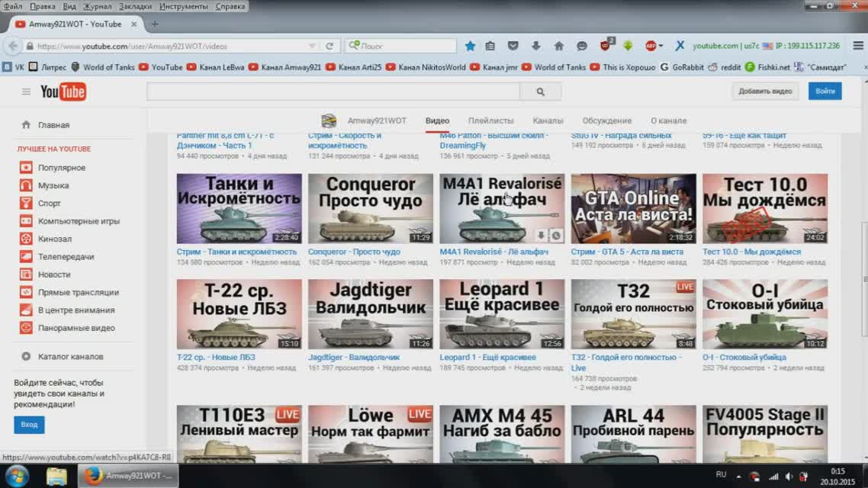Image resolution: width=868 pixels, height=488 pixels.
Task: Open the YouTube guide hamburger menu
Action: (x=26, y=91)
